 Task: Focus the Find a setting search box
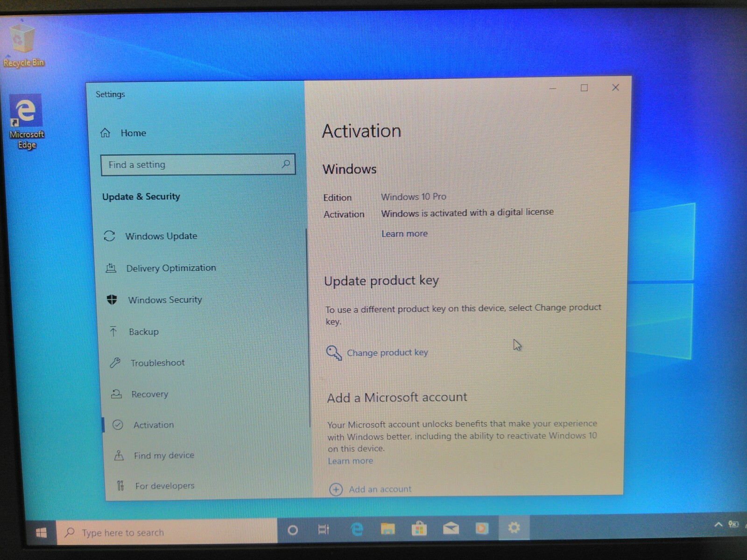(x=197, y=165)
